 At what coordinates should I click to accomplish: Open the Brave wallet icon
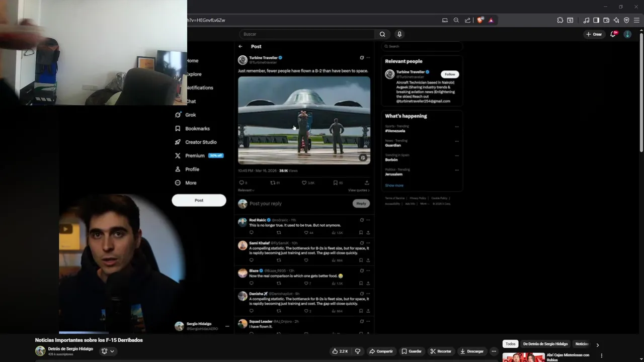click(x=606, y=20)
